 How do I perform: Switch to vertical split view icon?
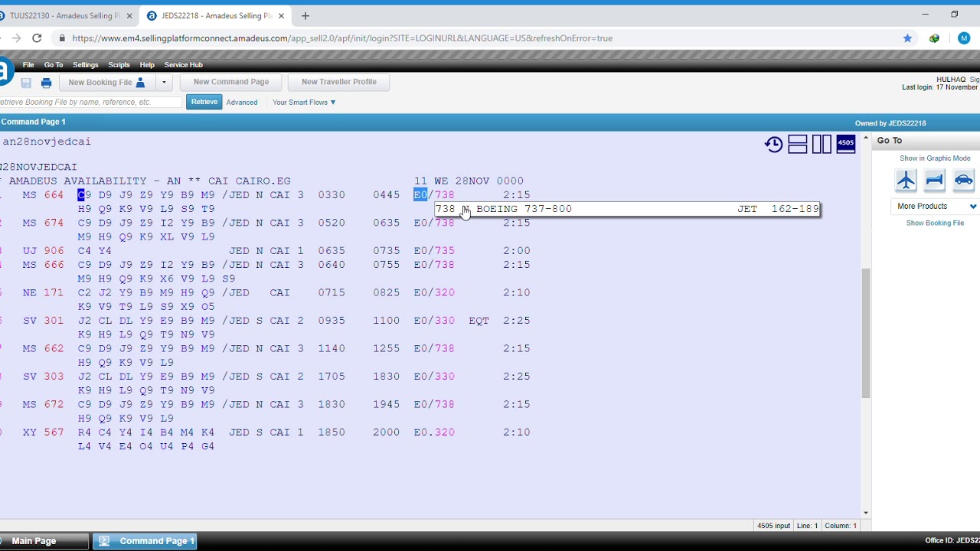pos(822,144)
